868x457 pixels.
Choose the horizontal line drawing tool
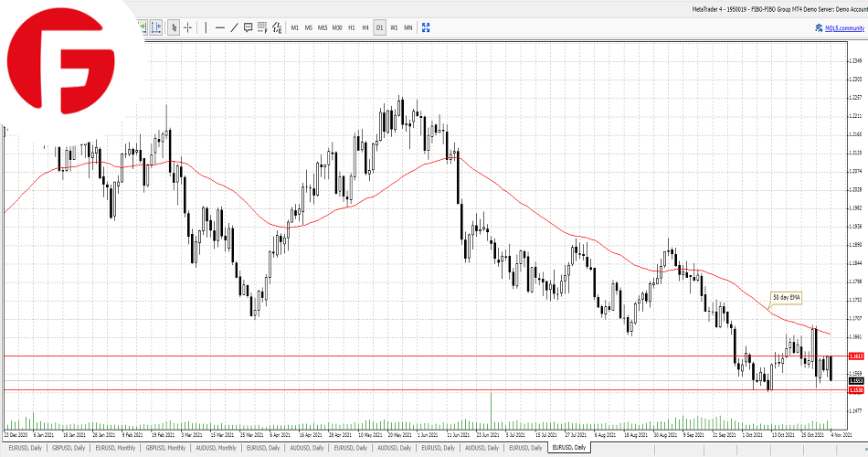coord(220,27)
